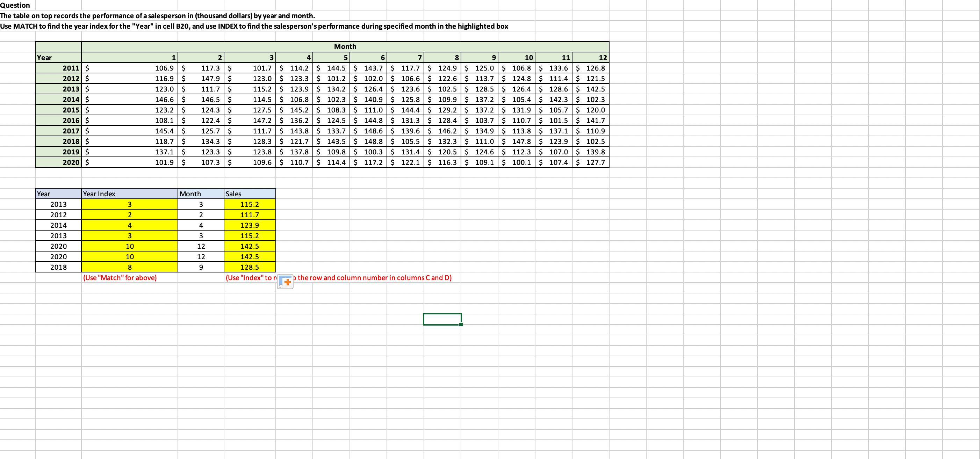Open the floating Paste Options icon
The width and height of the screenshot is (980, 459).
click(x=285, y=282)
